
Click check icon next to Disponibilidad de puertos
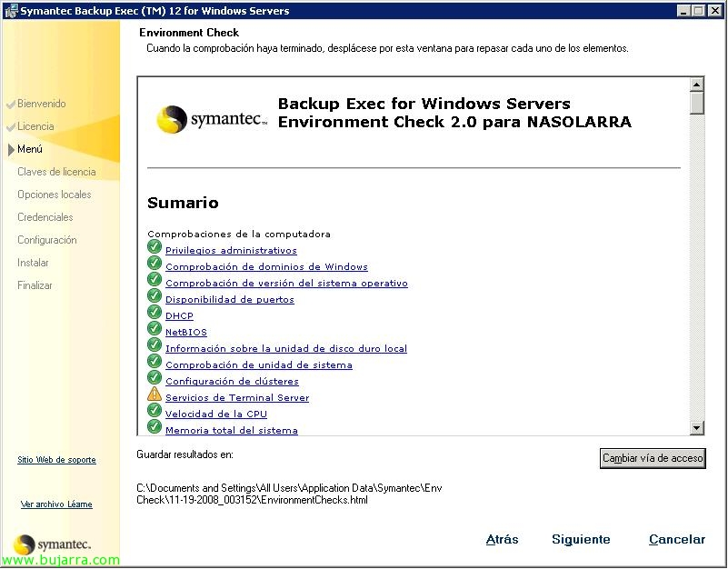tap(155, 295)
